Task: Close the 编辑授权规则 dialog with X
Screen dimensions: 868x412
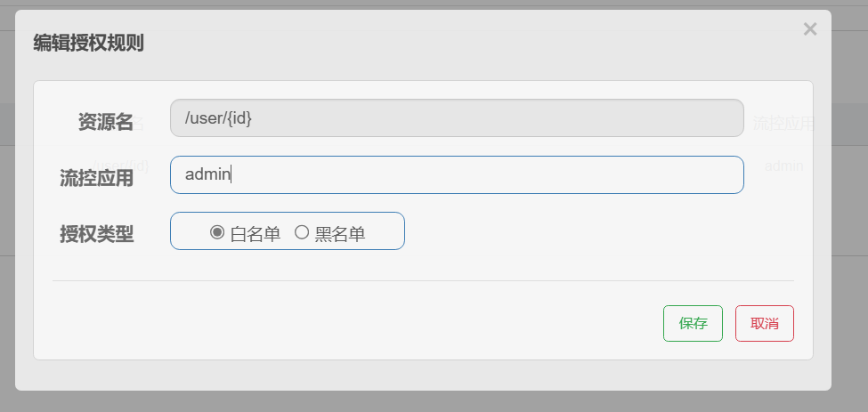Action: point(809,29)
